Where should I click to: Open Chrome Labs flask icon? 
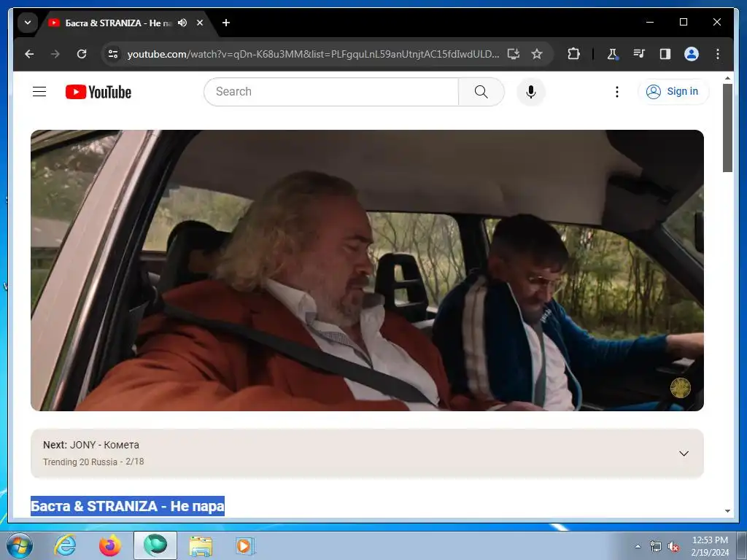pyautogui.click(x=612, y=54)
